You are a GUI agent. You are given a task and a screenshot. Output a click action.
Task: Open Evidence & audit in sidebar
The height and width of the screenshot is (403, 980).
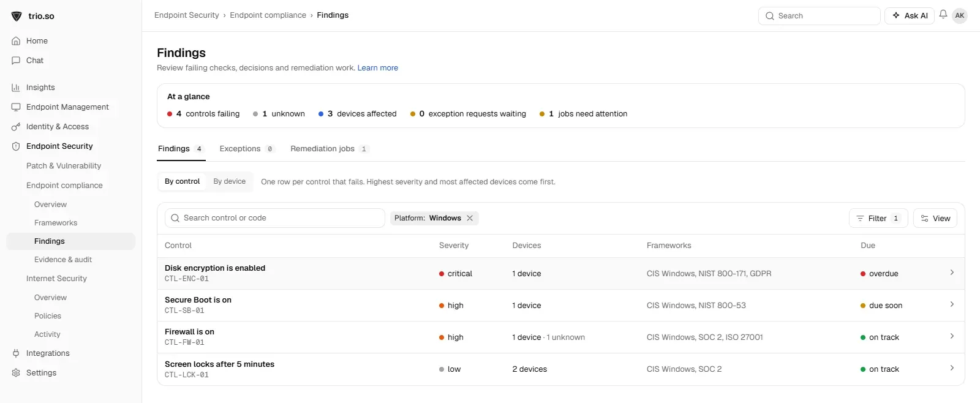click(x=63, y=260)
